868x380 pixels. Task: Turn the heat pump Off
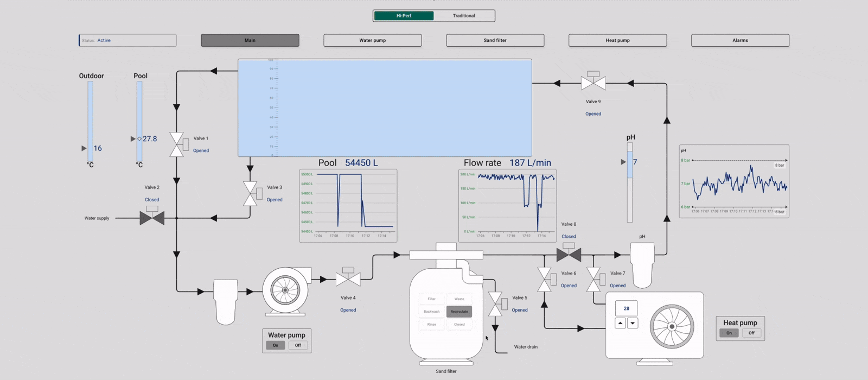coord(751,333)
